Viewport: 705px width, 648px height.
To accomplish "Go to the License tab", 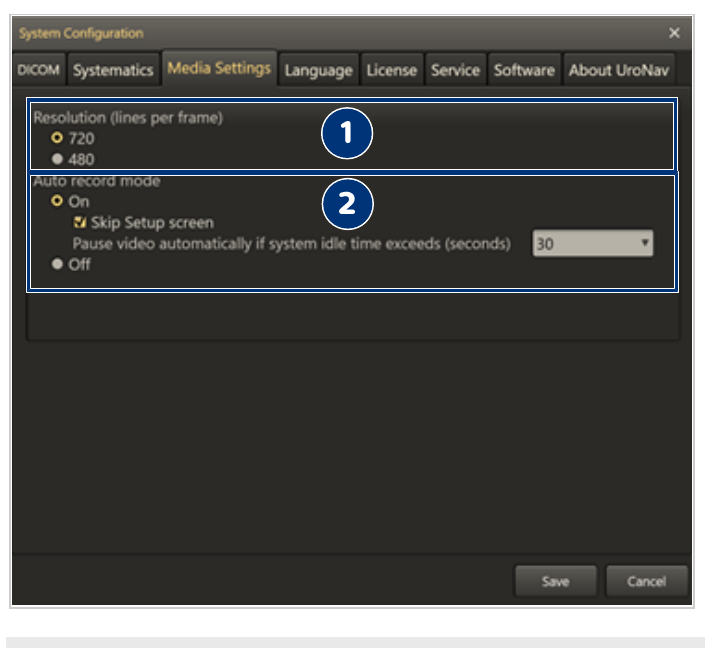I will [x=392, y=70].
